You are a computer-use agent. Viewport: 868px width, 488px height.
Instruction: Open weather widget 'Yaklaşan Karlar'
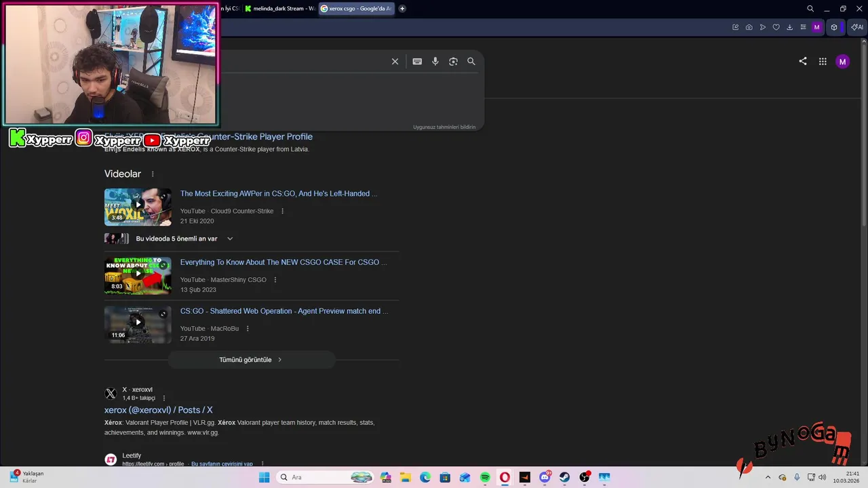pyautogui.click(x=26, y=477)
